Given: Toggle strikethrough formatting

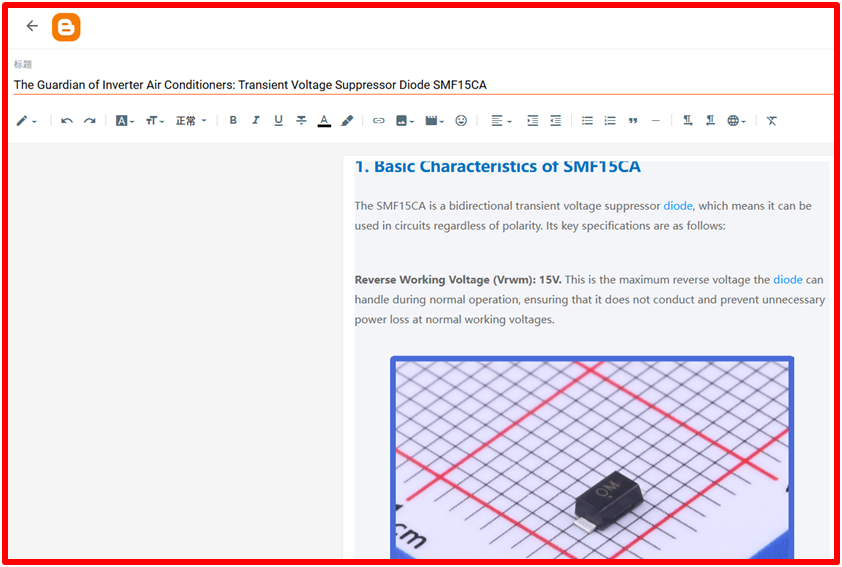Looking at the screenshot, I should point(301,121).
